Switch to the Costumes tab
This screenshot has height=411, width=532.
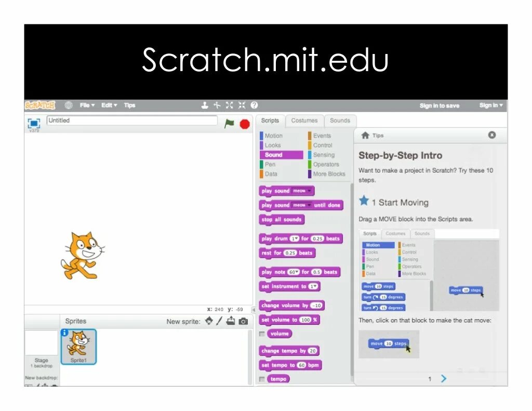coord(304,120)
